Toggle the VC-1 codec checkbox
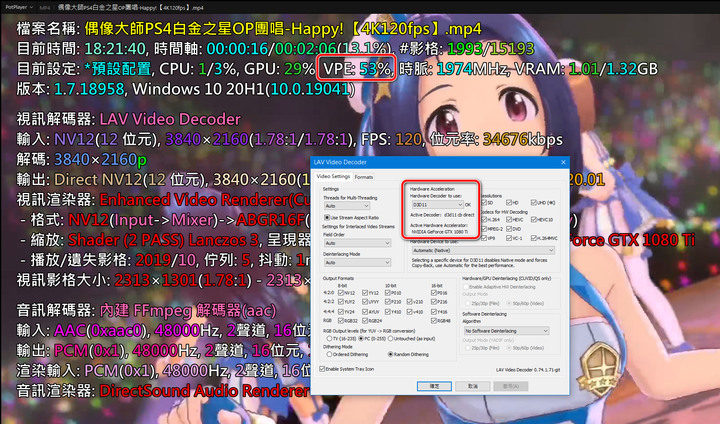The height and width of the screenshot is (424, 720). tap(509, 238)
